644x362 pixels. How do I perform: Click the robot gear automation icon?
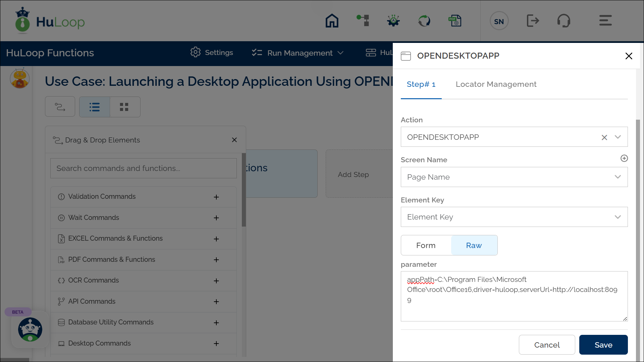pyautogui.click(x=393, y=21)
